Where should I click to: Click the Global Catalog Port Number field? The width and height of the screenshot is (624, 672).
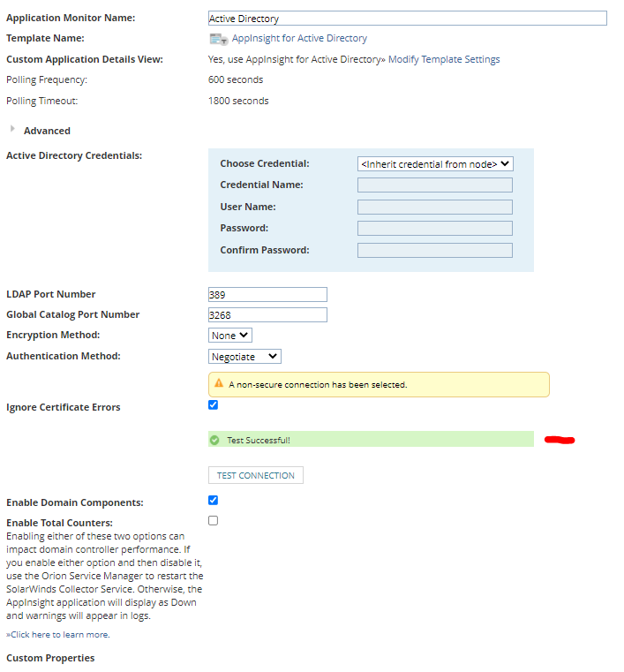click(267, 315)
